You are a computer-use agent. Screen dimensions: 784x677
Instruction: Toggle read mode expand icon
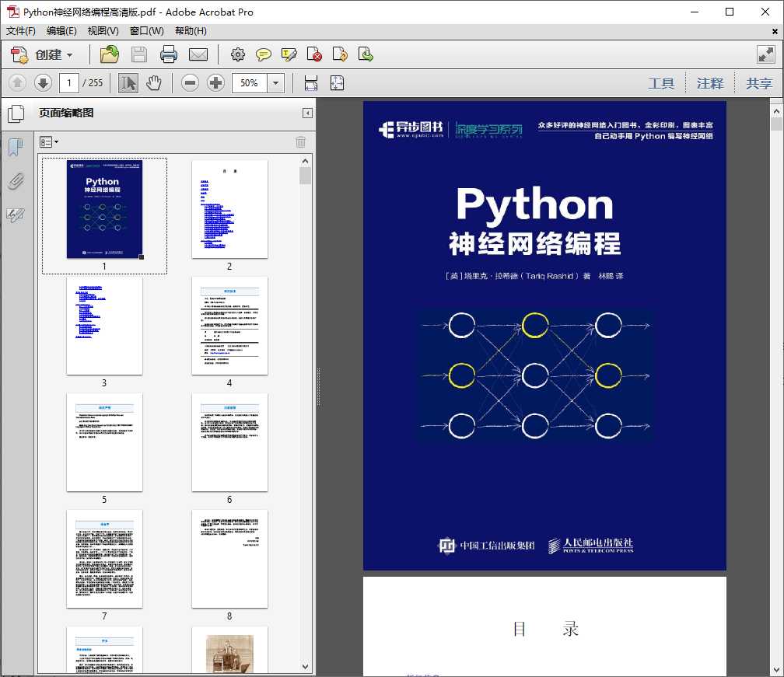click(x=765, y=54)
